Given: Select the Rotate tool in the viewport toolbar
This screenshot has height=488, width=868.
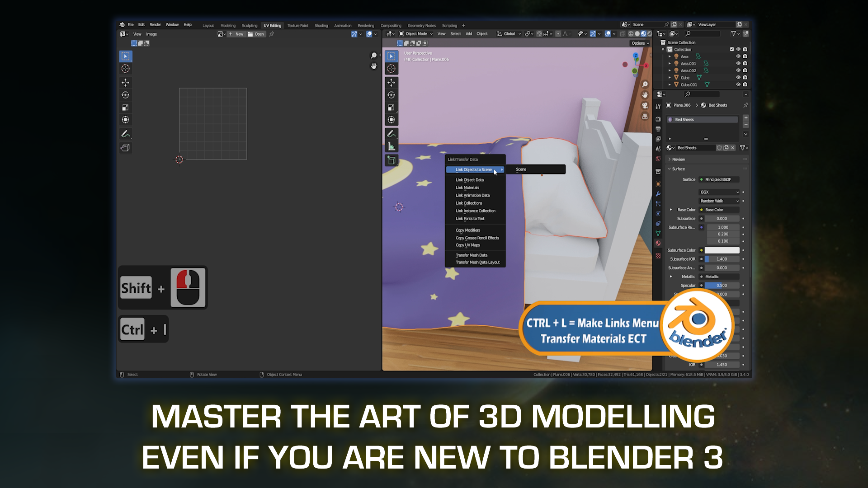Looking at the screenshot, I should coord(392,94).
